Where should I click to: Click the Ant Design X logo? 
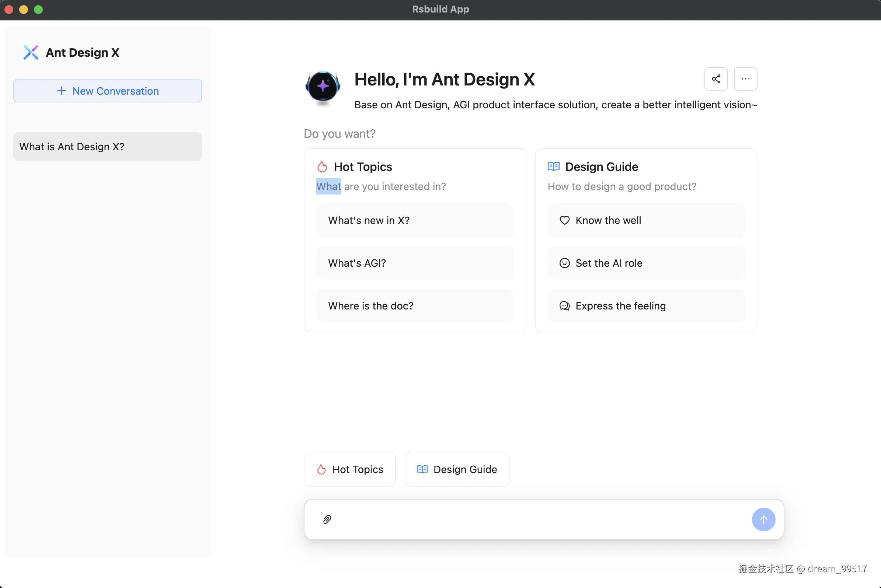(x=31, y=52)
